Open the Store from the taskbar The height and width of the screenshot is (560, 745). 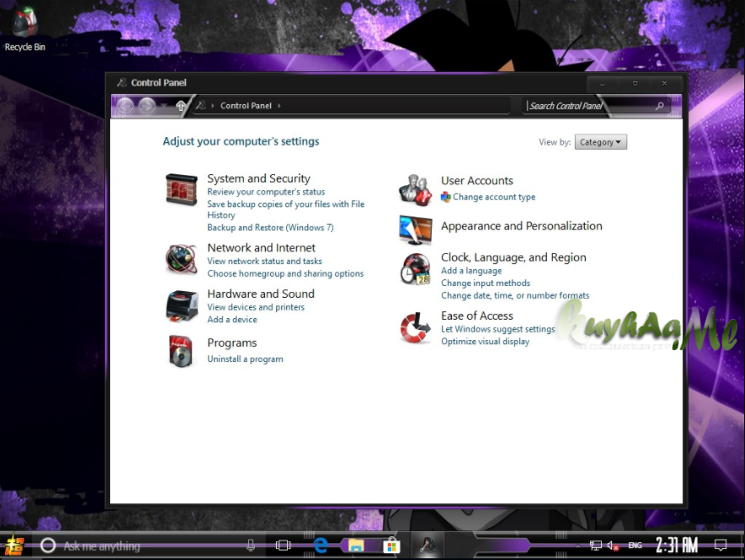tap(391, 546)
